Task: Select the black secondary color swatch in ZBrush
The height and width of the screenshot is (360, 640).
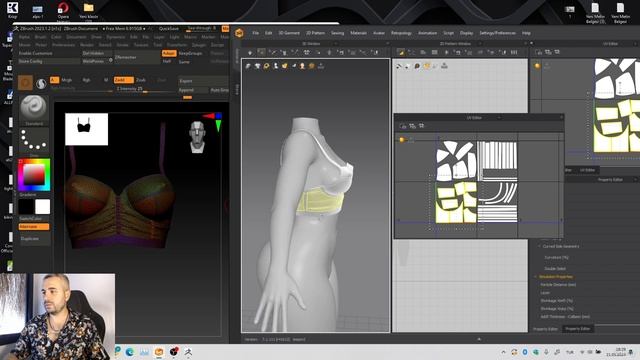Action: click(x=26, y=207)
